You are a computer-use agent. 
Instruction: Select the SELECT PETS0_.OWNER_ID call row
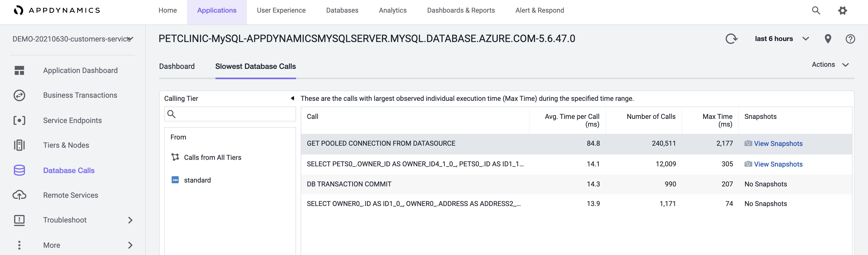(x=576, y=164)
